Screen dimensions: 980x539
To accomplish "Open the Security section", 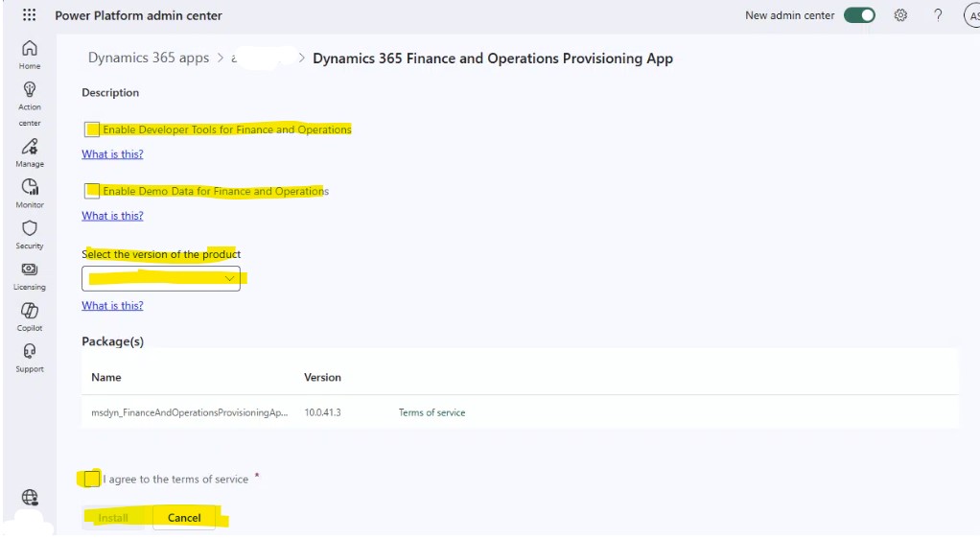I will point(30,235).
